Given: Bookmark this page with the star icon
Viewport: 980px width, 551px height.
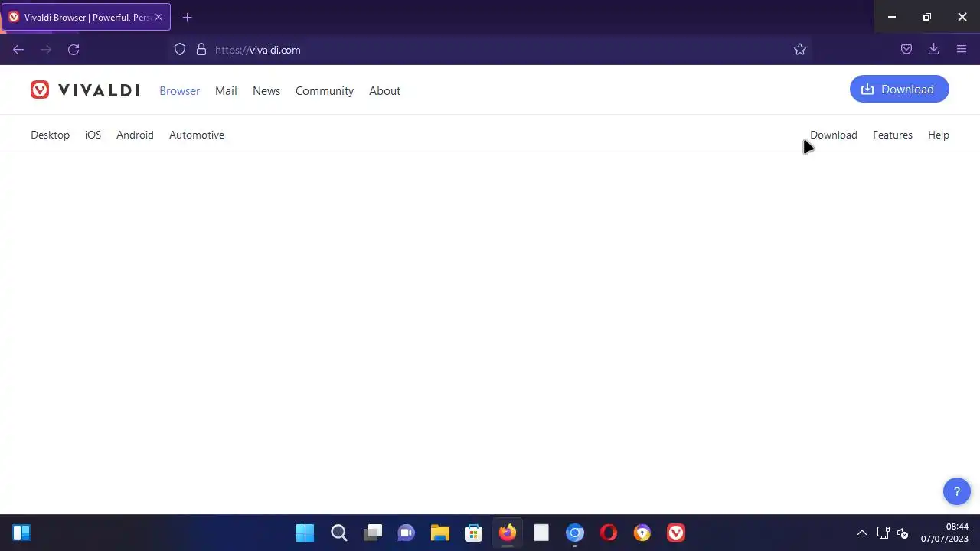Looking at the screenshot, I should [800, 50].
